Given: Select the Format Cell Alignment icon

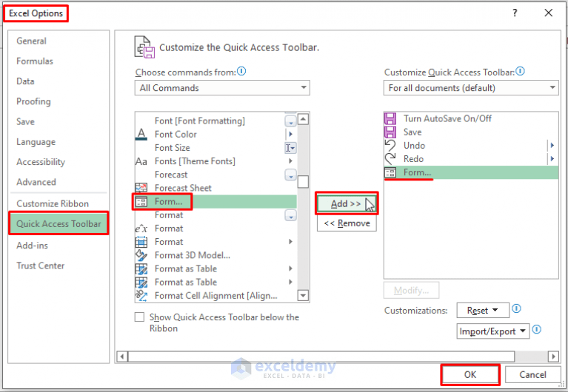Looking at the screenshot, I should coord(141,296).
